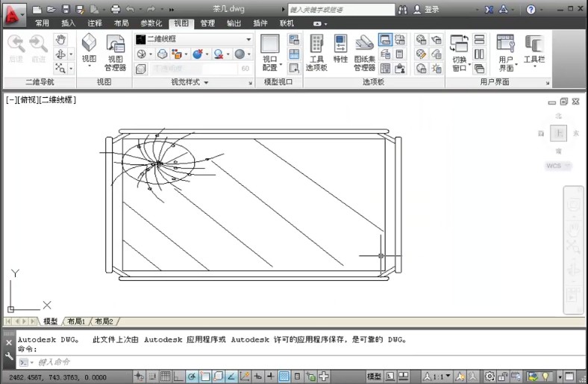Switch to the 参数化 ribbon tab
Screen dimensions: 588x384
[151, 23]
